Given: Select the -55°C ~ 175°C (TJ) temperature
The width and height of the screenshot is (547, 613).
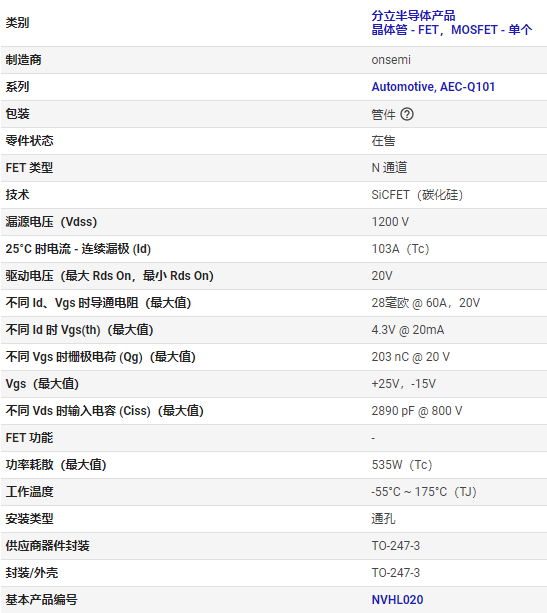Looking at the screenshot, I should 424,492.
